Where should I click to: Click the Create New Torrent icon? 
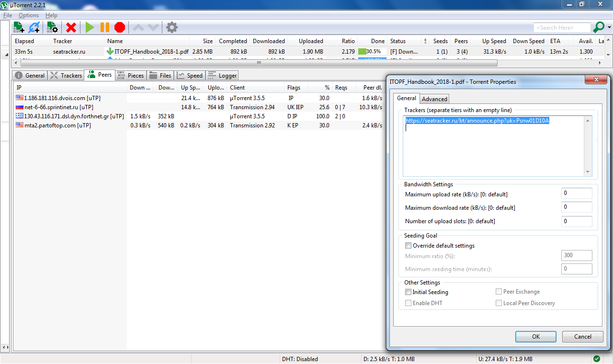point(52,27)
